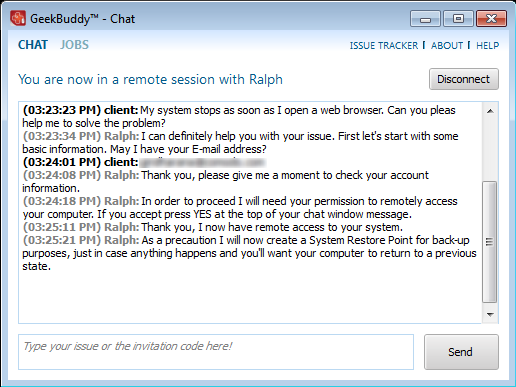
Task: Click the ABOUT link
Action: click(447, 45)
